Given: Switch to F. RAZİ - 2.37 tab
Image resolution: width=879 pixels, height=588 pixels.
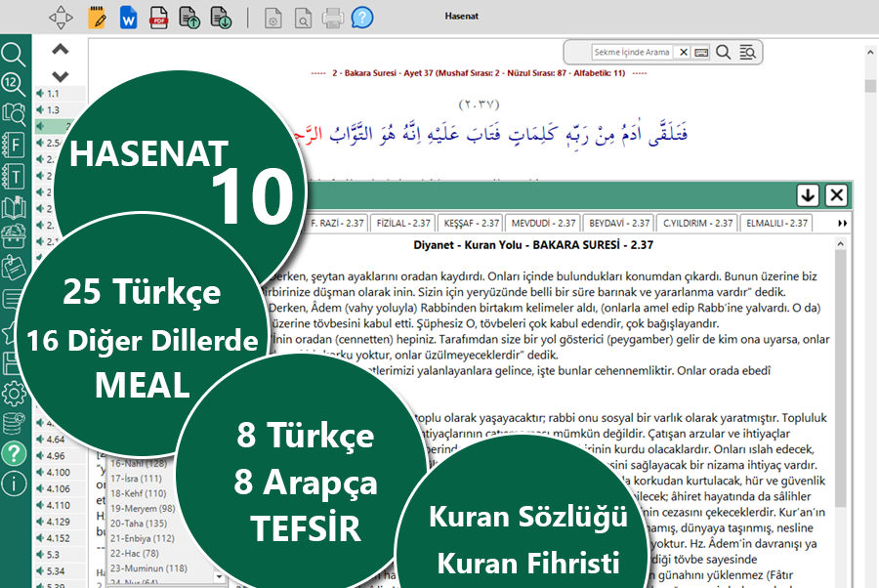Looking at the screenshot, I should 338,223.
